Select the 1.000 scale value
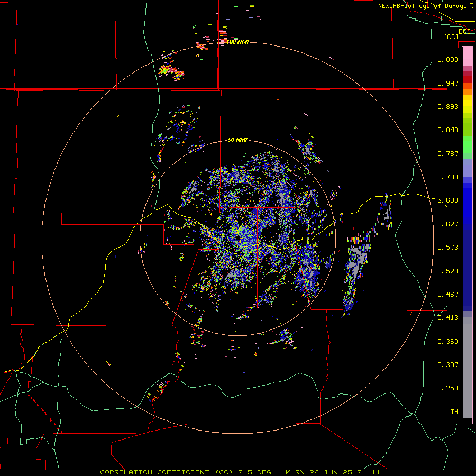Viewport: 476px width, 476px height. (448, 59)
